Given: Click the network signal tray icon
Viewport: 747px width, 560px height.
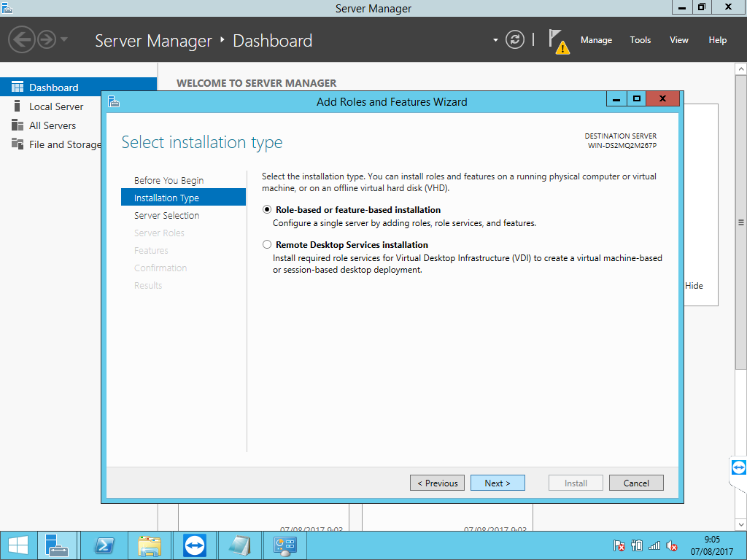Looking at the screenshot, I should pyautogui.click(x=654, y=545).
